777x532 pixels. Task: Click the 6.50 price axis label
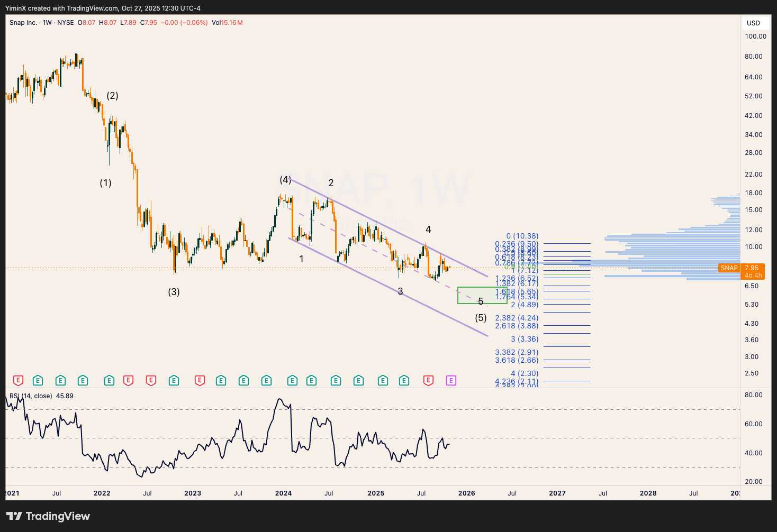tap(752, 286)
